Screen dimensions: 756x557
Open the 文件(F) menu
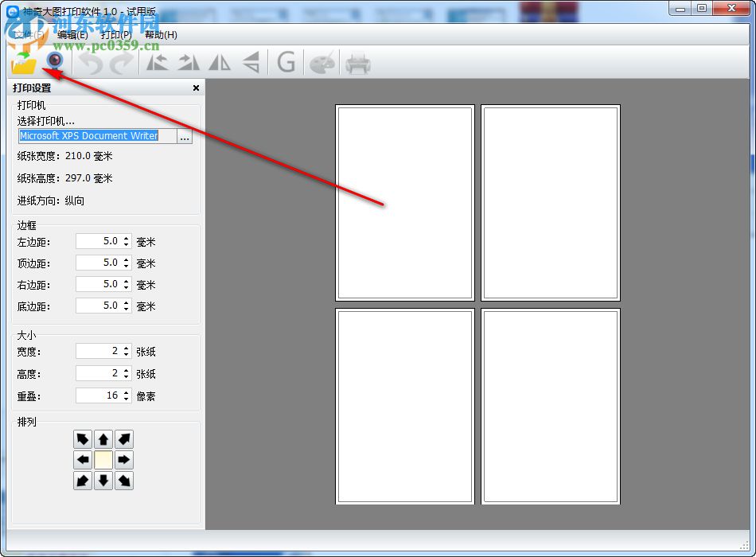tap(28, 35)
